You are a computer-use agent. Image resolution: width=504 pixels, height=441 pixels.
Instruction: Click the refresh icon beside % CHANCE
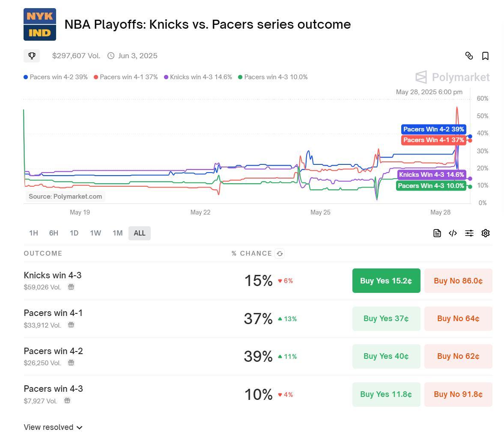[280, 253]
